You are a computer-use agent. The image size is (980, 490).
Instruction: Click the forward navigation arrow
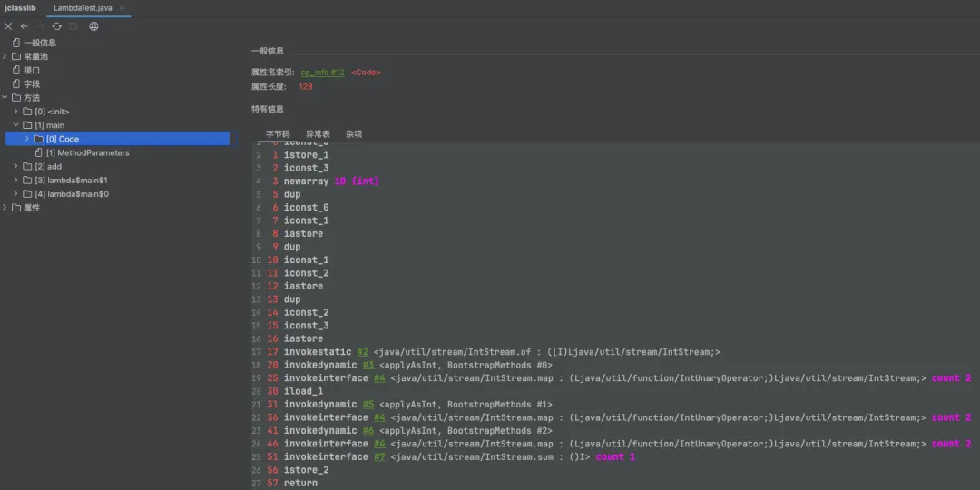point(40,26)
